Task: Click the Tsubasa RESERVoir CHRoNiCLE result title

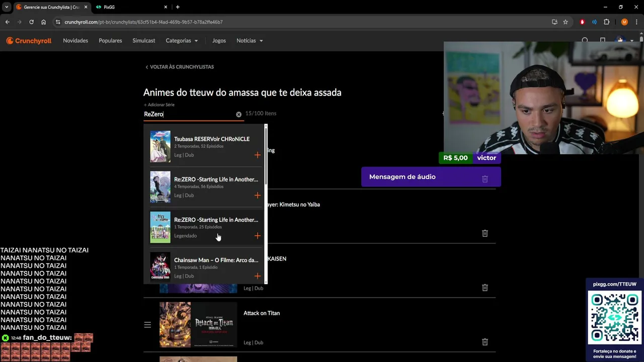Action: tap(212, 139)
